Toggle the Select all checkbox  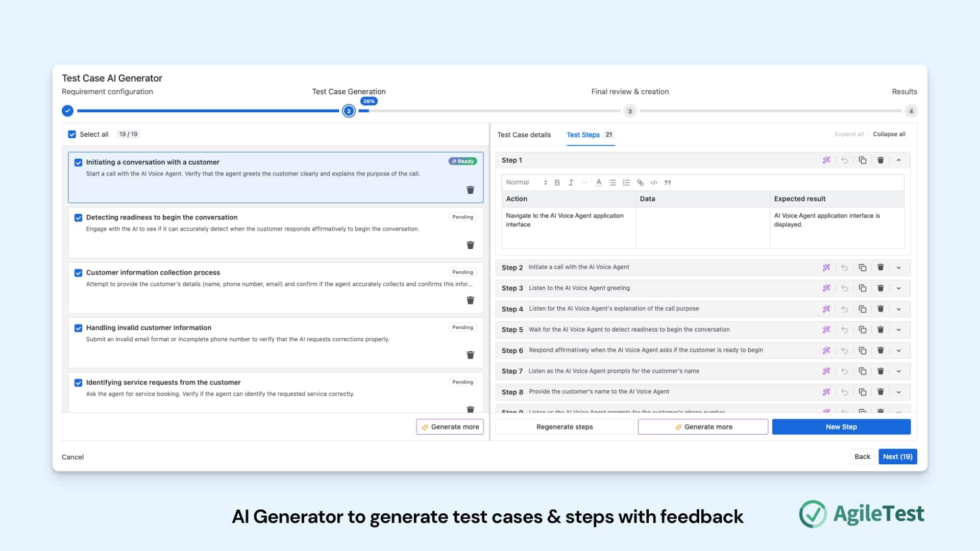[x=72, y=134]
